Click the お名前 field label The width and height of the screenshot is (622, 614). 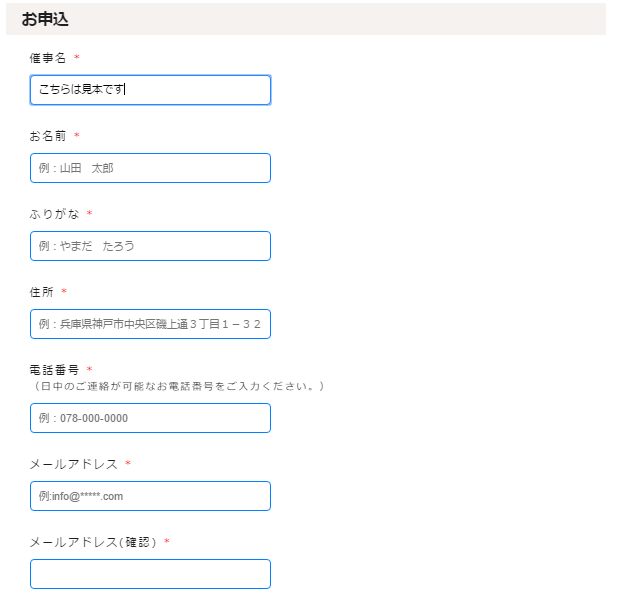(48, 136)
